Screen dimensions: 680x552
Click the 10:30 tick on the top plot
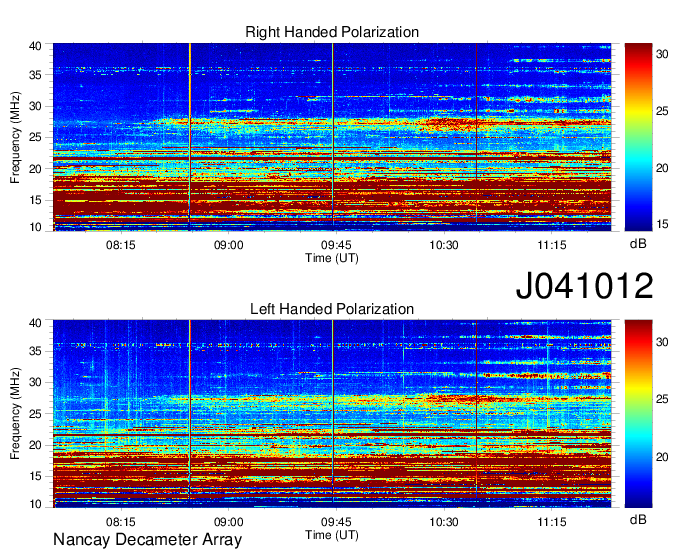coord(444,245)
